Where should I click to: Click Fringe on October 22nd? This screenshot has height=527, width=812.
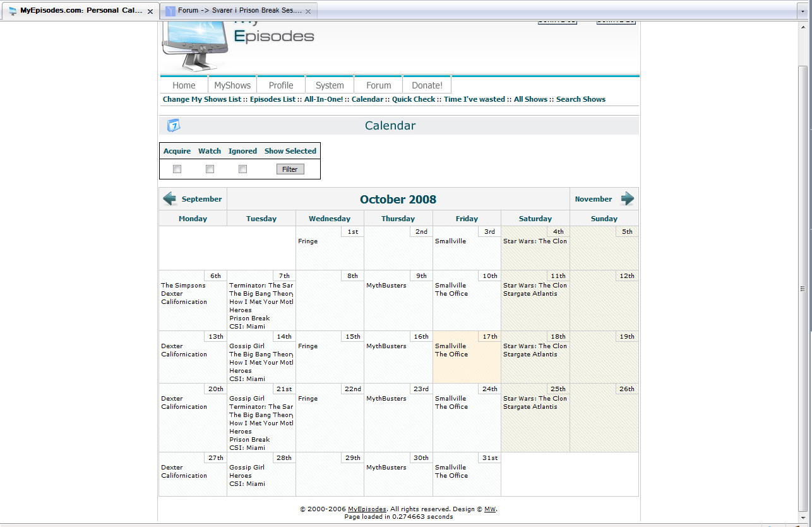[308, 399]
